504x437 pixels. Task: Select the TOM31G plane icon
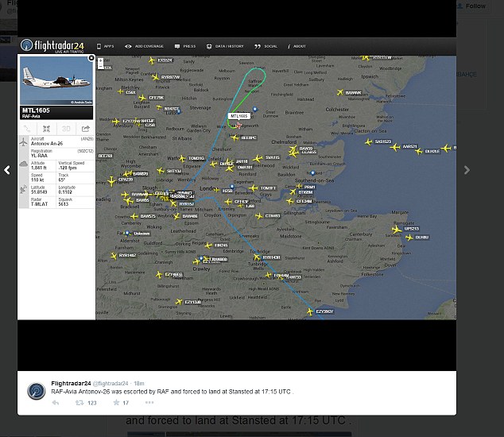(x=182, y=158)
